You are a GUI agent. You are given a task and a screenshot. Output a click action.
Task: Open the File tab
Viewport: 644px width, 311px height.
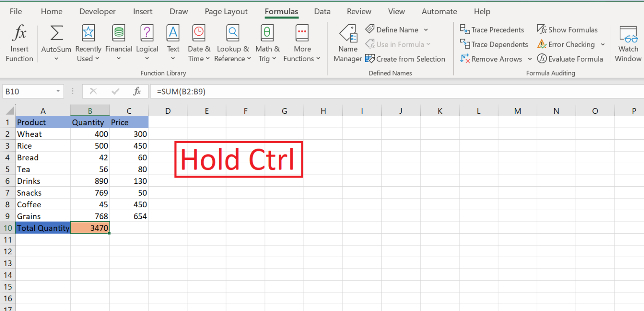(16, 11)
